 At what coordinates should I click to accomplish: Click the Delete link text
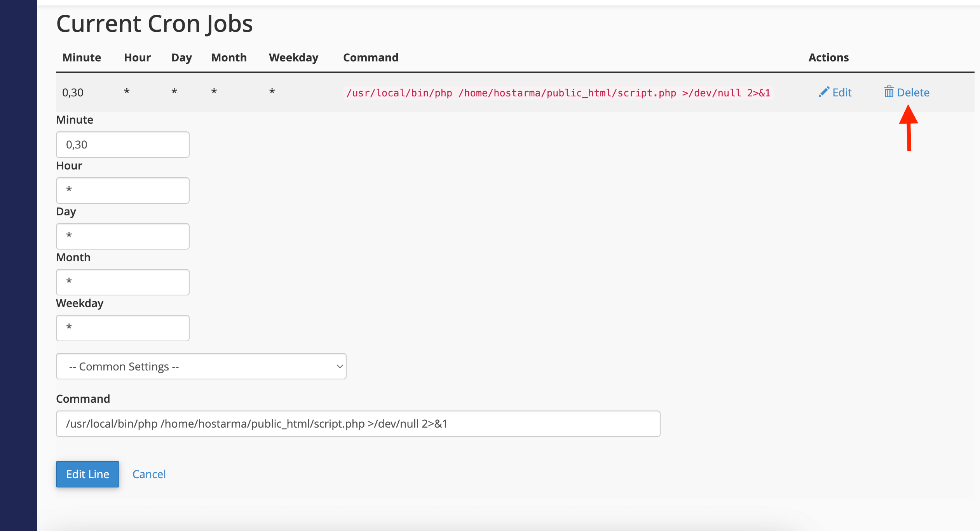click(x=913, y=92)
